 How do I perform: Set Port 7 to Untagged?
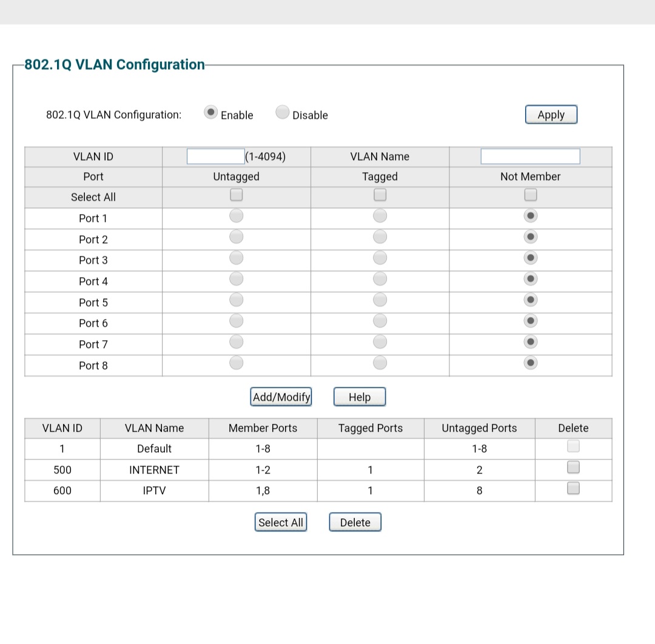pyautogui.click(x=237, y=342)
